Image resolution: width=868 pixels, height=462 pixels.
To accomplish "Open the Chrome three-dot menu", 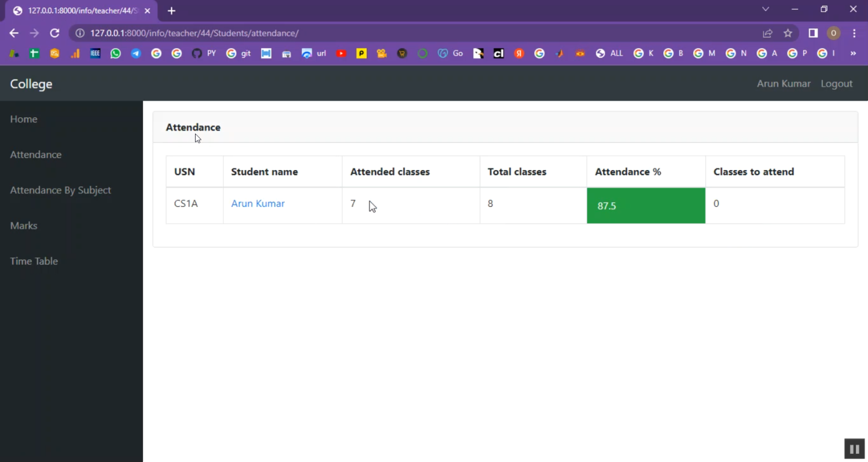I will click(x=854, y=34).
